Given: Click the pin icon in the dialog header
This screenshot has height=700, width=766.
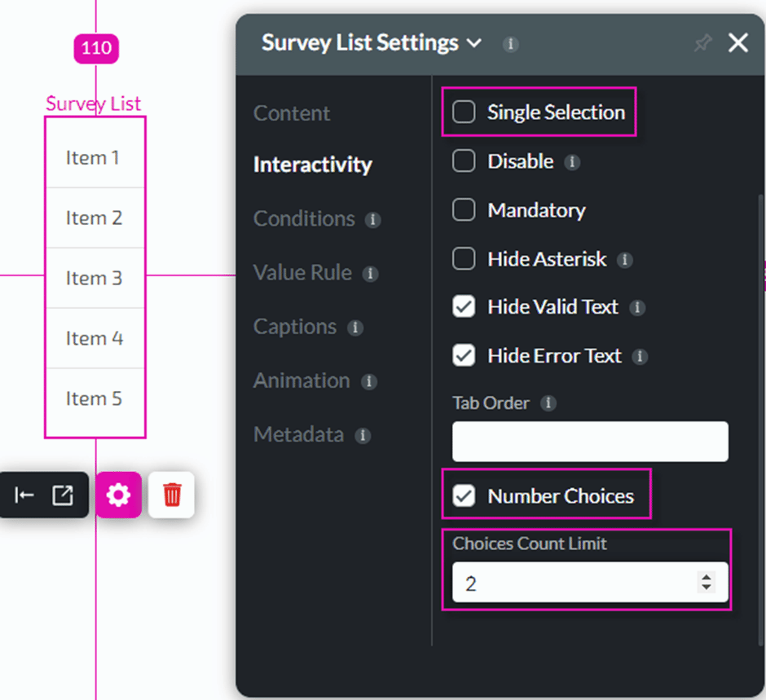Looking at the screenshot, I should coord(702,43).
